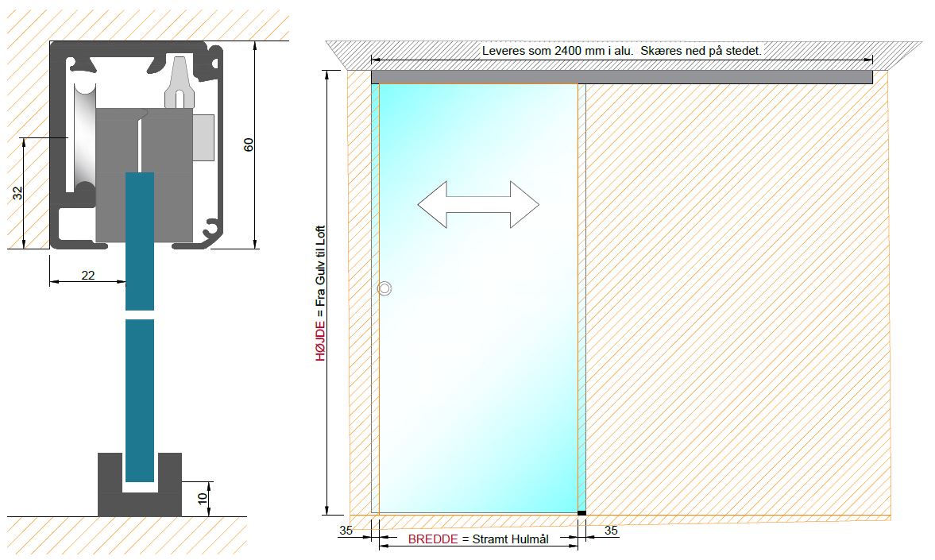Click the white roller wheel in the track

pyautogui.click(x=82, y=137)
